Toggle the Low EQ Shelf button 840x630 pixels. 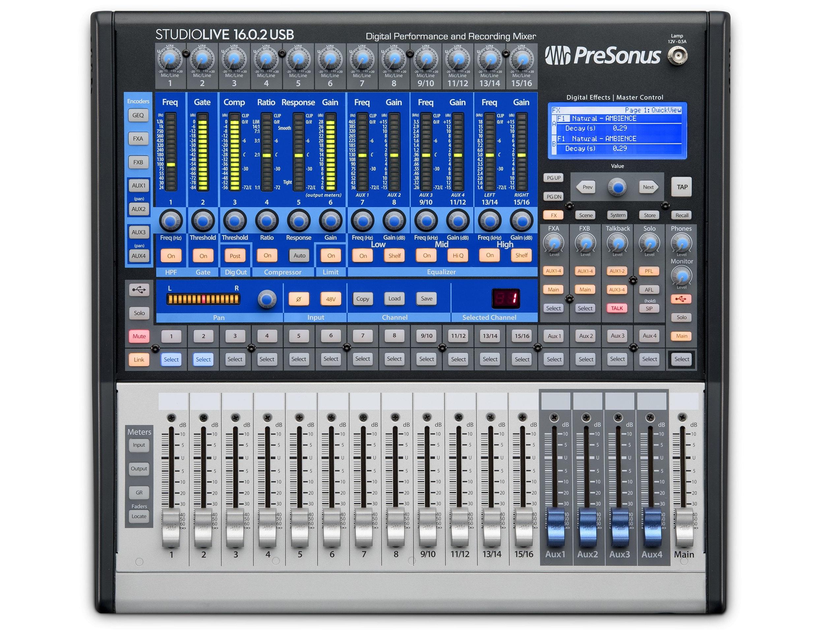coord(394,255)
